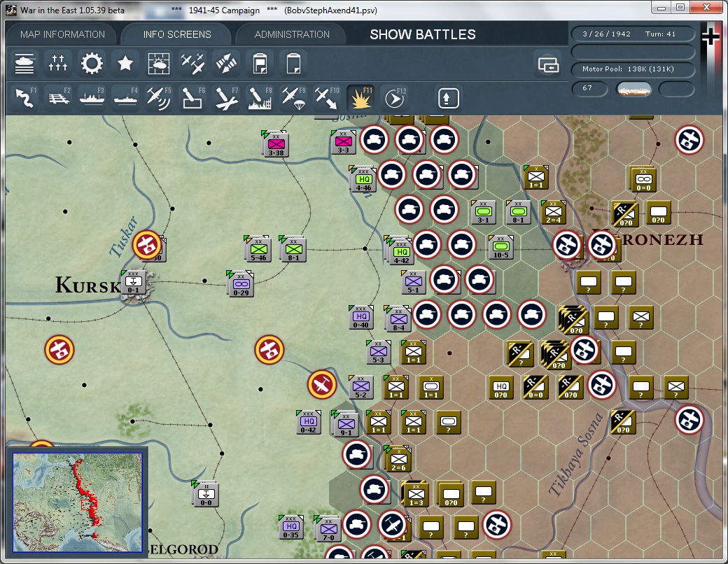This screenshot has width=728, height=564.
Task: Click the Turn: 41 label
Action: [660, 34]
